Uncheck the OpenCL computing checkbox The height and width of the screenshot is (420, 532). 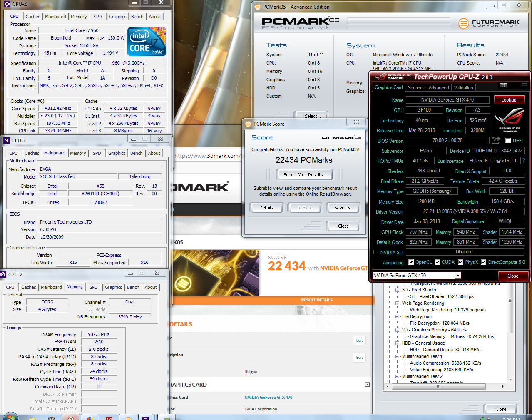pos(411,262)
